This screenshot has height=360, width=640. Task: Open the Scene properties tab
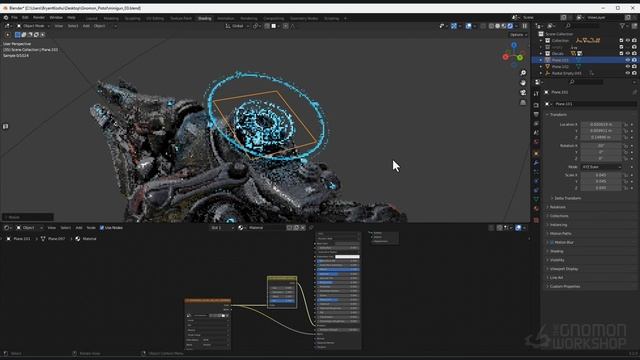coord(536,133)
